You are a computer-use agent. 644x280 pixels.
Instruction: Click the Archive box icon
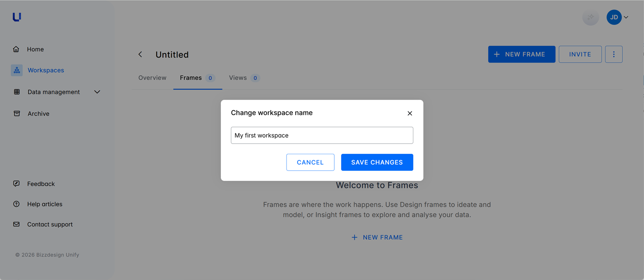pos(17,114)
